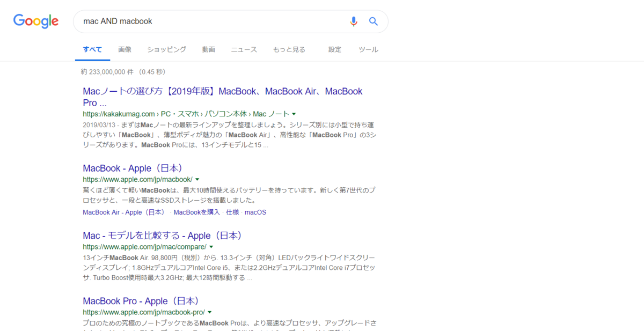This screenshot has height=331, width=644.
Task: Start voice search with microphone icon
Action: tap(353, 21)
